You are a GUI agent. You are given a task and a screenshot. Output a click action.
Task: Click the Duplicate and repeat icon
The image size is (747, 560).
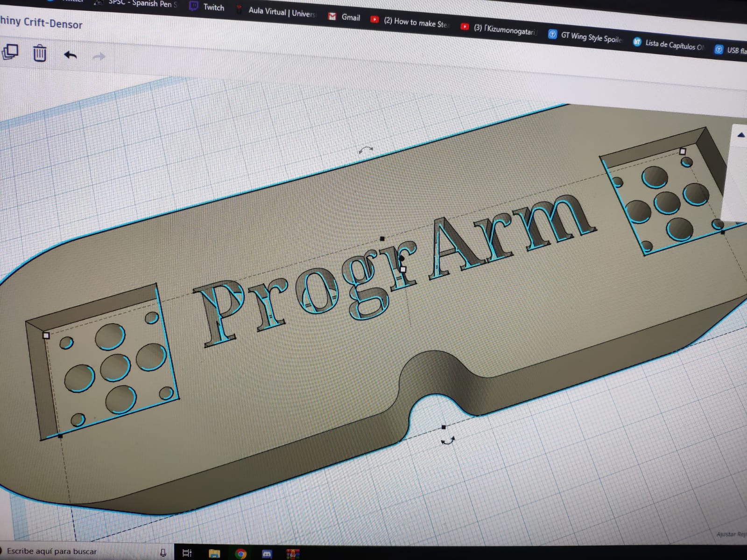(10, 51)
